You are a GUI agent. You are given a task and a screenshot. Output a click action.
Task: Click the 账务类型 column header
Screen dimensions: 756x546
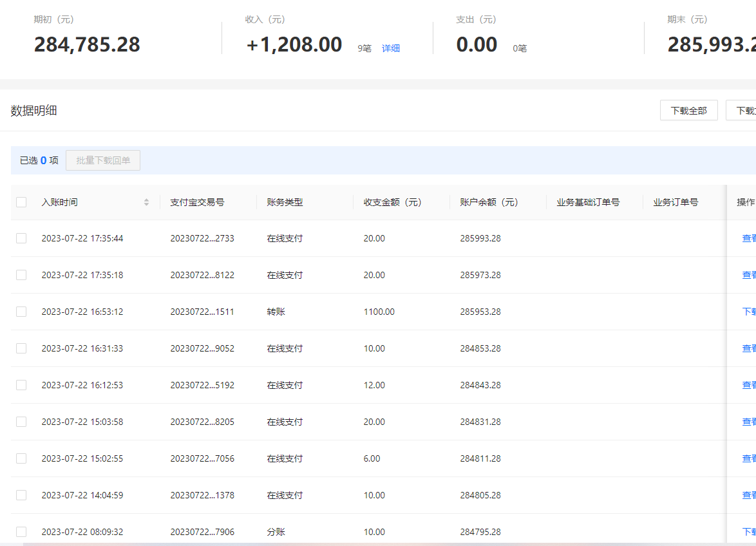[x=285, y=202]
